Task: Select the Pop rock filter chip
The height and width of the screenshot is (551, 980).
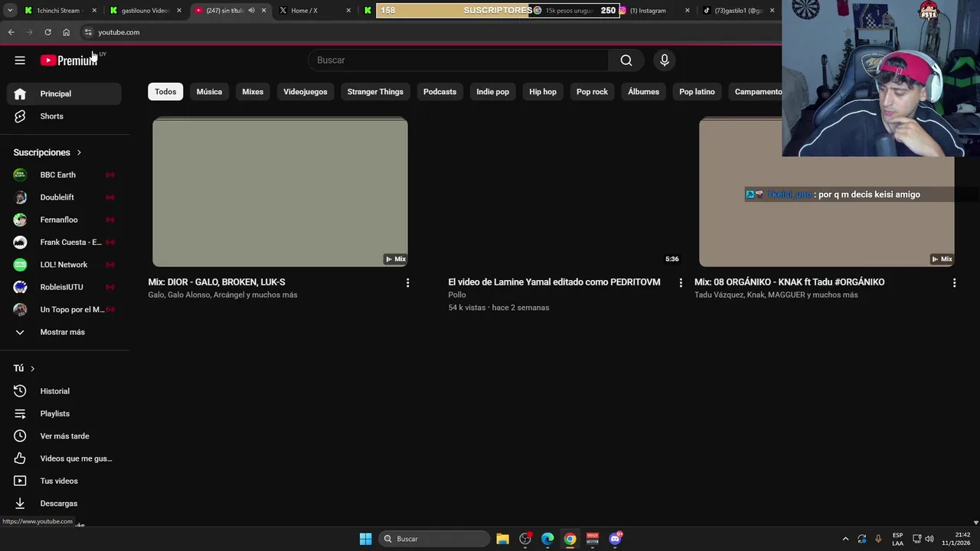Action: click(x=592, y=92)
